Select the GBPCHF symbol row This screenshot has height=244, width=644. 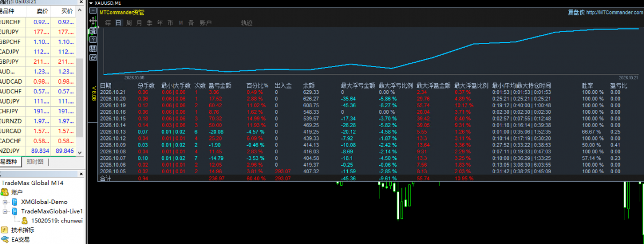38,41
